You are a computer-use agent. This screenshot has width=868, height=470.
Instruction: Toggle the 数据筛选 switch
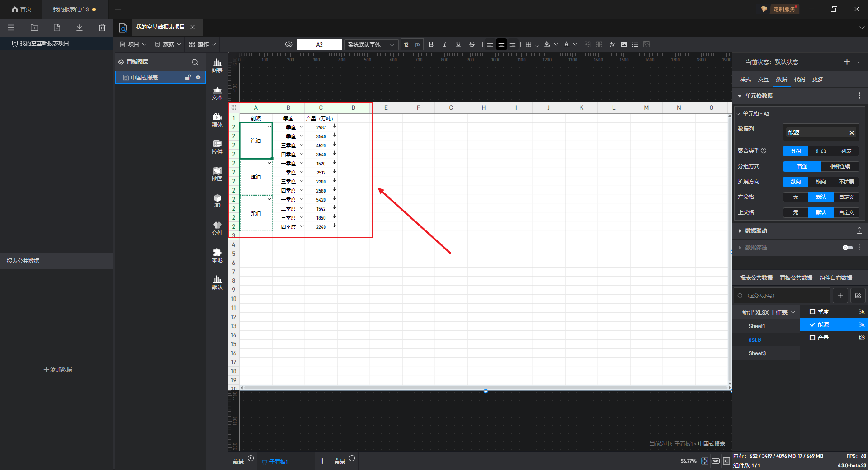[x=848, y=248]
